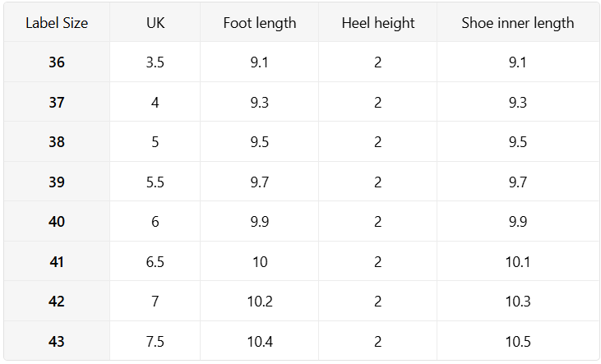Screen dimensions: 601x364
Task: Select label size 37 cell
Action: pos(57,103)
